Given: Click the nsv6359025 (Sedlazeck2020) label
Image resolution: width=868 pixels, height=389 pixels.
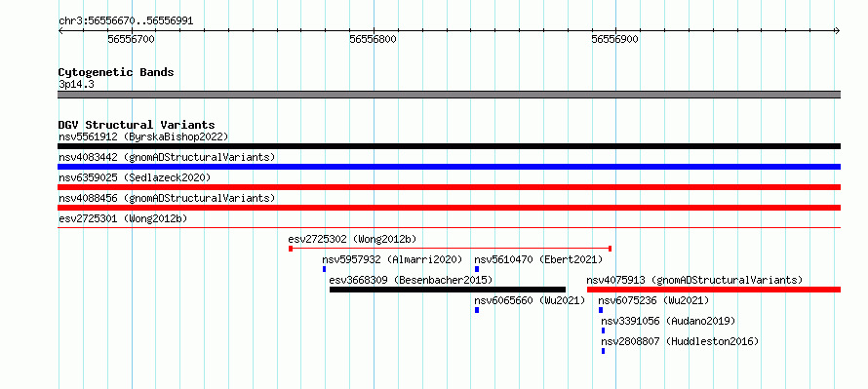Looking at the screenshot, I should (x=135, y=177).
